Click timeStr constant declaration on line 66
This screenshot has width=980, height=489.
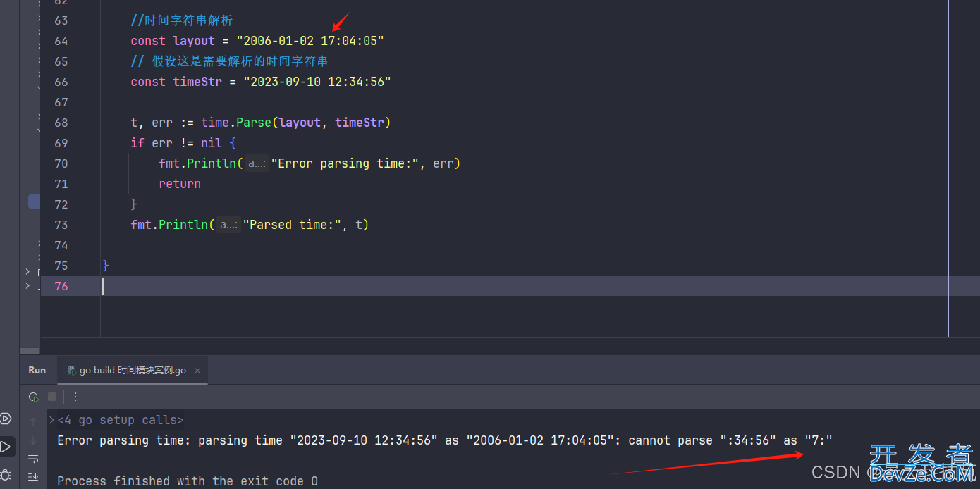(197, 82)
